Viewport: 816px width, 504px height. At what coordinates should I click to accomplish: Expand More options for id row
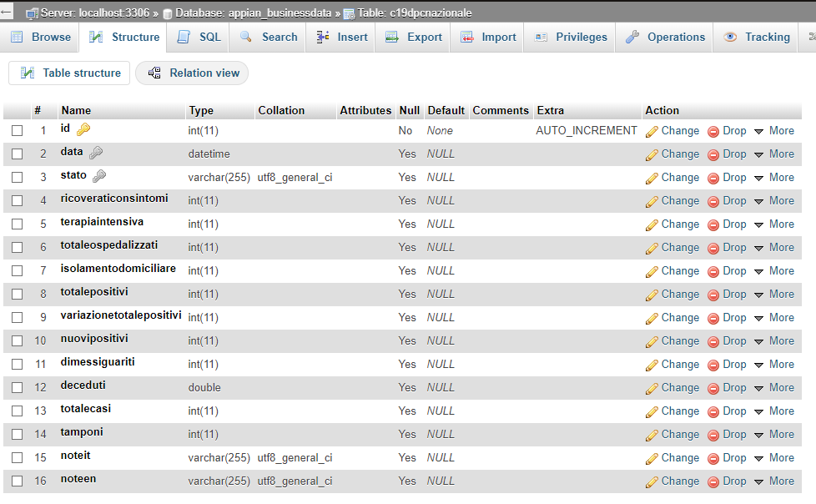click(774, 131)
